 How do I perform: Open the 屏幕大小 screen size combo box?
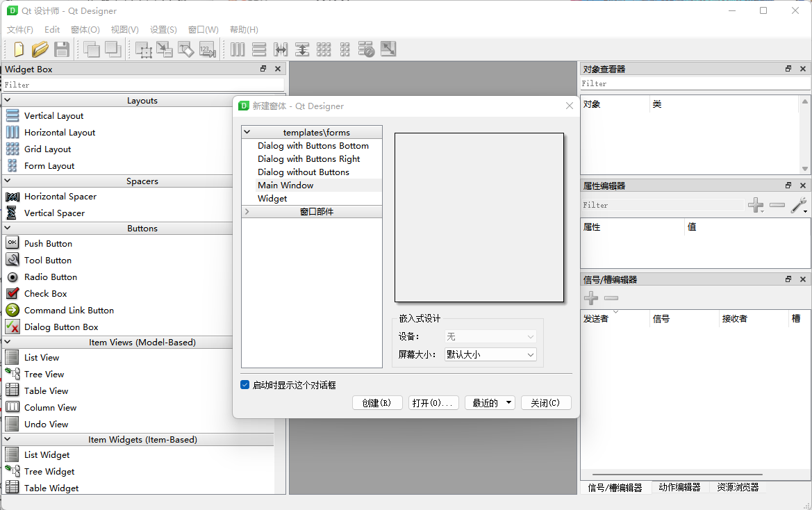click(x=490, y=354)
